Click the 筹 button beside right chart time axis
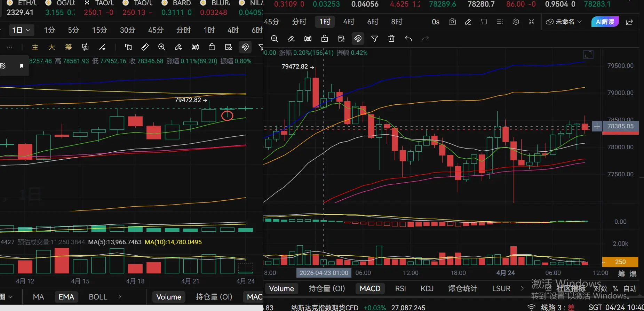The height and width of the screenshot is (311, 644). click(621, 274)
